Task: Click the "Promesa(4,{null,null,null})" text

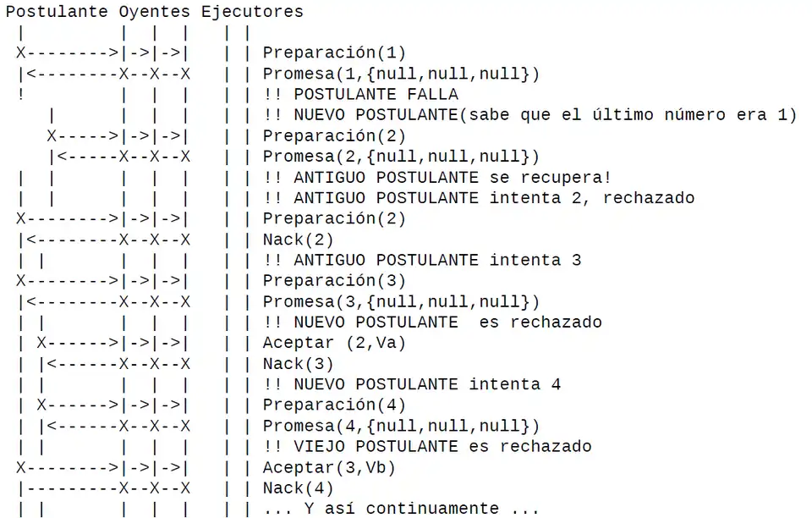Action: tap(401, 426)
